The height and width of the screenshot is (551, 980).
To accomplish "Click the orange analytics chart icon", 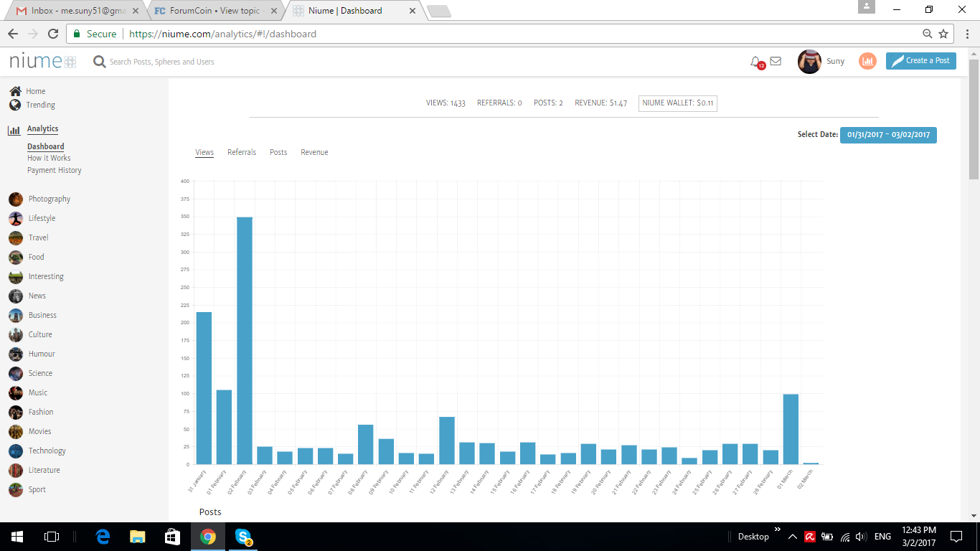I will 867,61.
